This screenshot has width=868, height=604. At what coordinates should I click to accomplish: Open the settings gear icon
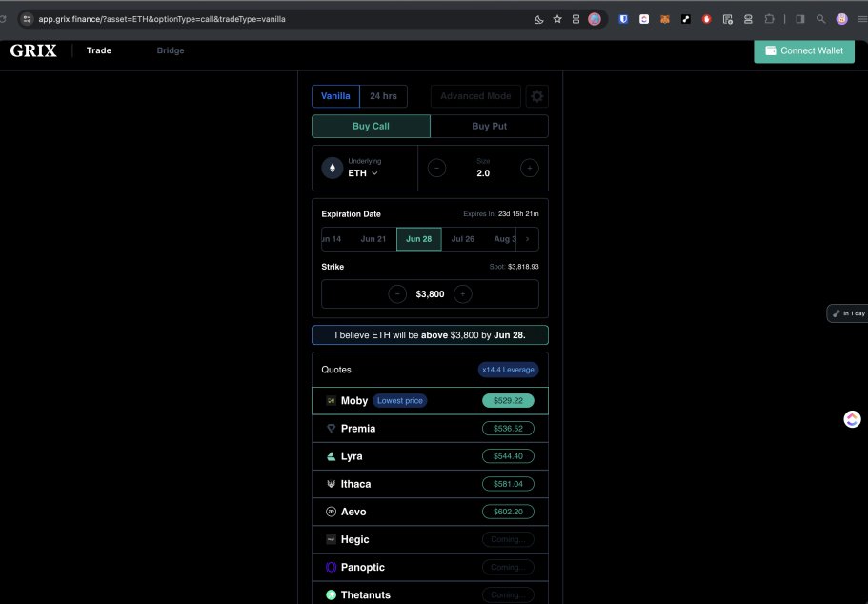(536, 96)
